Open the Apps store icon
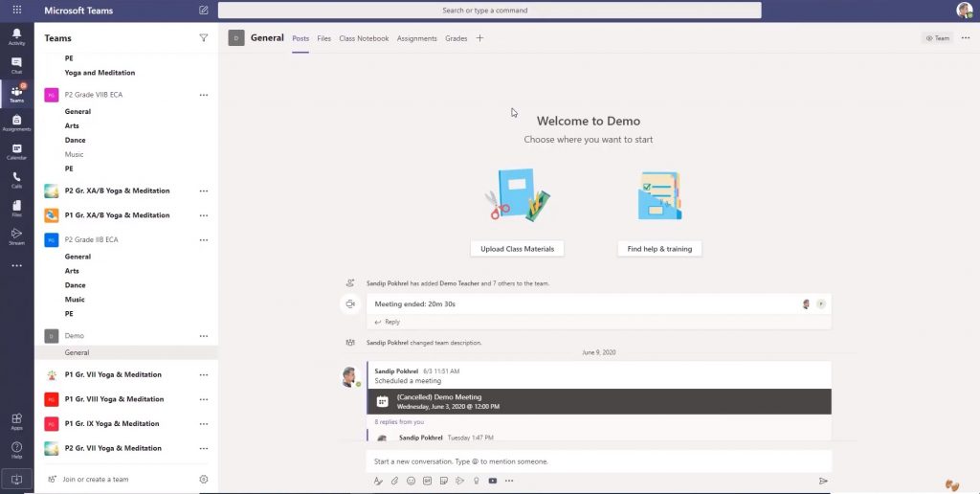Viewport: 980px width, 494px height. 17,421
